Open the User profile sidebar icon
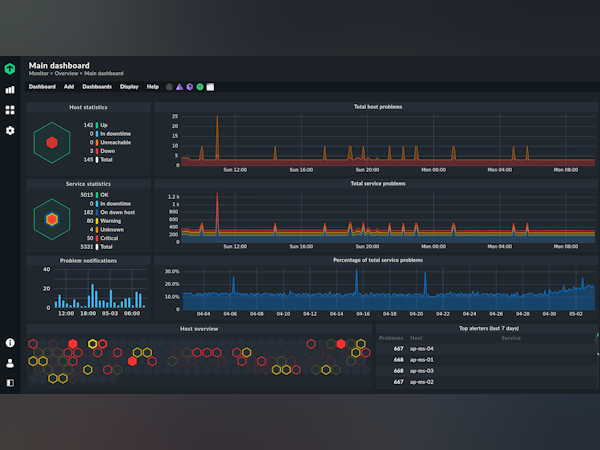Screen dimensions: 600x450 pyautogui.click(x=10, y=363)
